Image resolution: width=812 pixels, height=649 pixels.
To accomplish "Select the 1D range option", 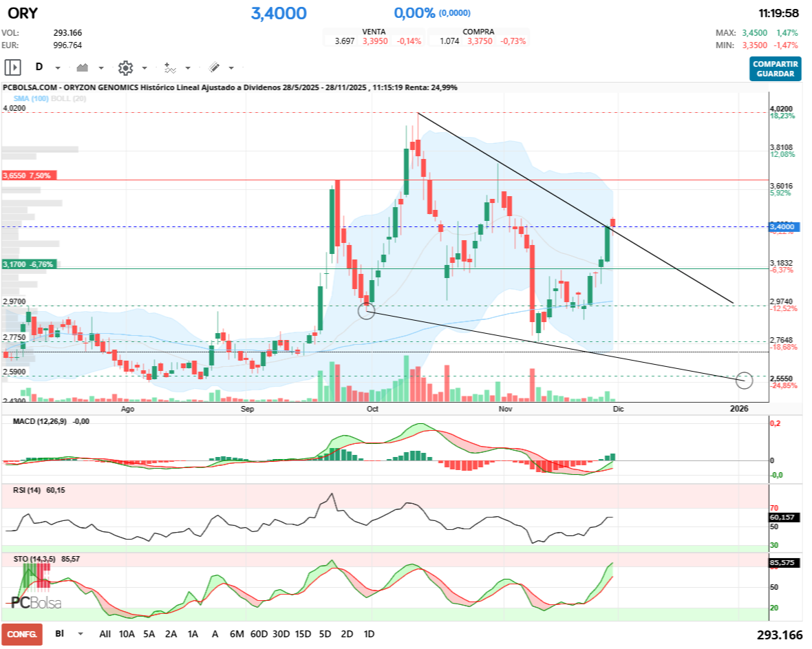I will point(368,634).
